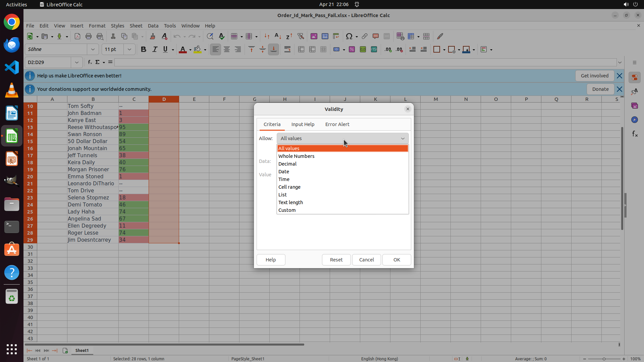Click the AutoFilter toolbar icon
644x362 pixels.
pos(301,36)
